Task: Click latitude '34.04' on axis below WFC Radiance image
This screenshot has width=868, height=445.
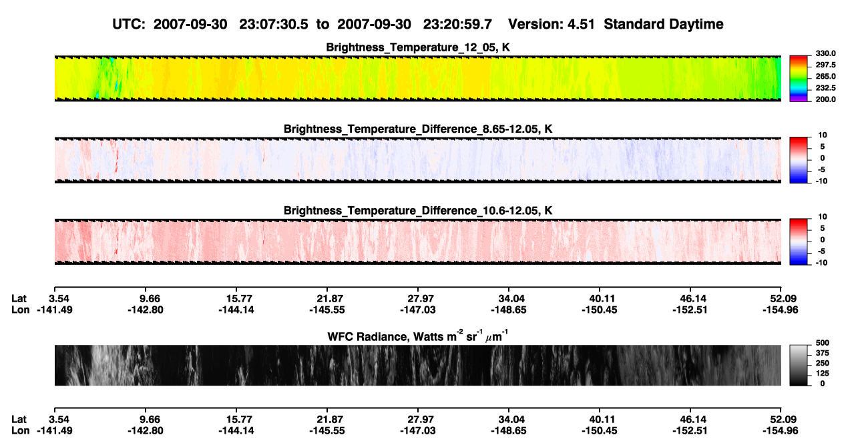Action: (509, 419)
